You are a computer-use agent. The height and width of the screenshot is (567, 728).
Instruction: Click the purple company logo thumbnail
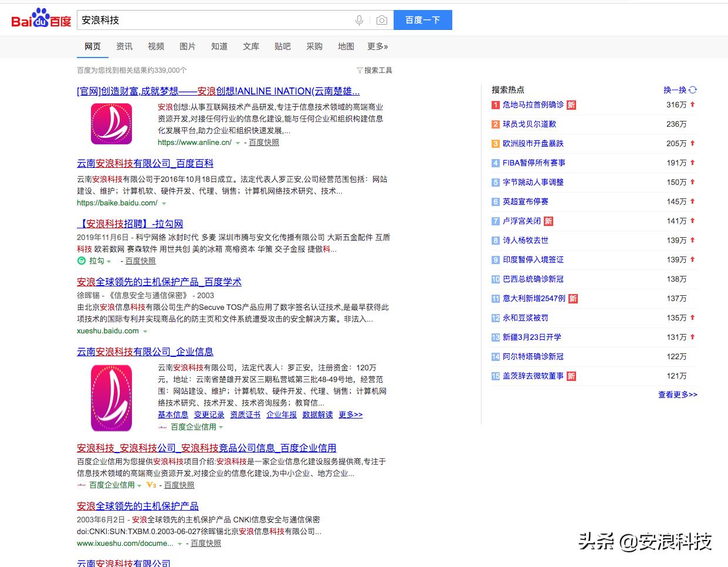[x=111, y=123]
